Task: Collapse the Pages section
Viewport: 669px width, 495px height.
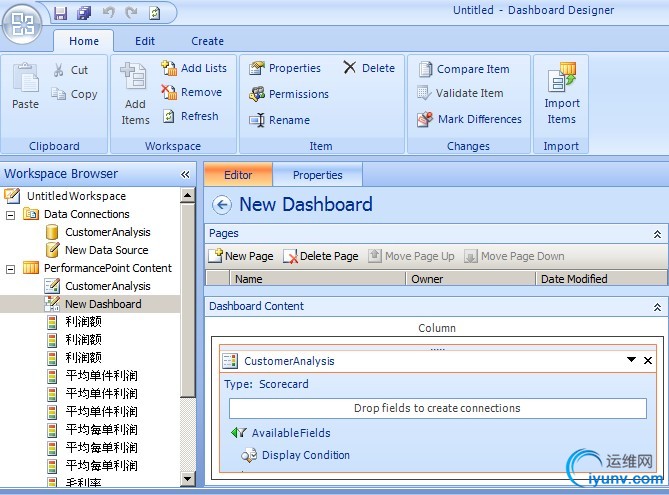Action: pyautogui.click(x=657, y=234)
